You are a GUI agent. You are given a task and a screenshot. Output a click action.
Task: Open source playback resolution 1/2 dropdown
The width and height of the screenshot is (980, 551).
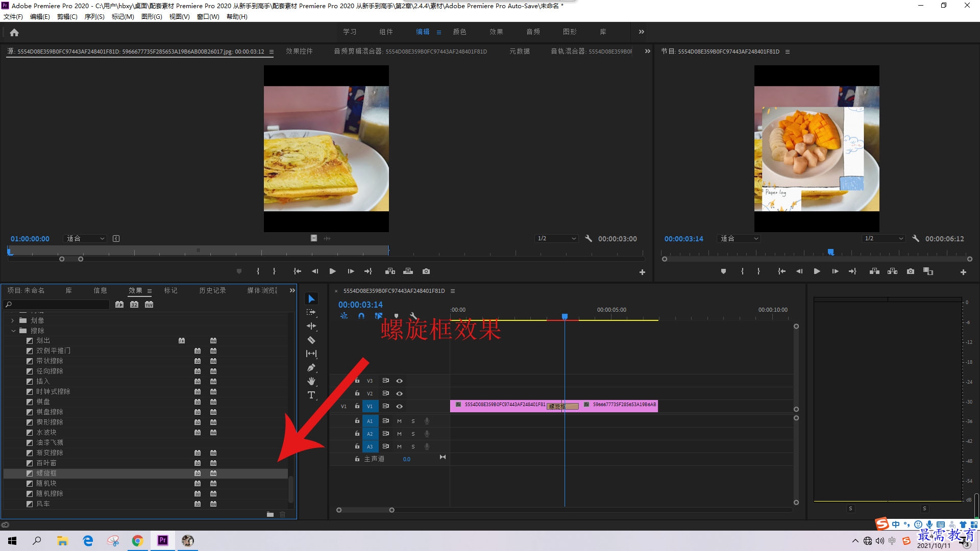pyautogui.click(x=556, y=238)
